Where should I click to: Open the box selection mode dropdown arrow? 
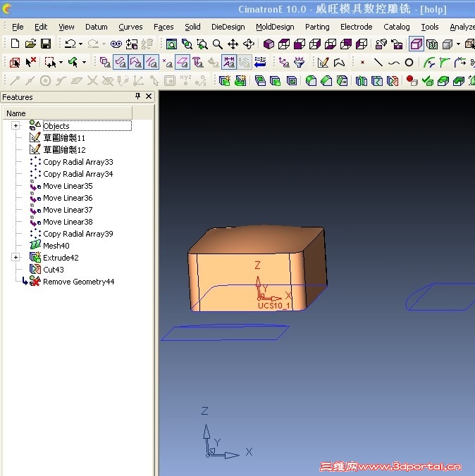[61, 63]
